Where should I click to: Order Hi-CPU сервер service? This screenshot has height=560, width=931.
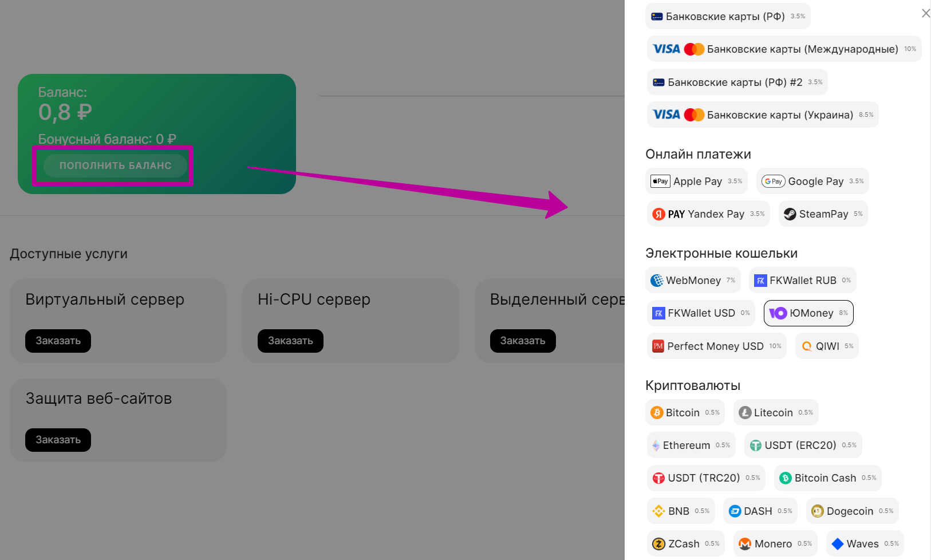click(290, 341)
